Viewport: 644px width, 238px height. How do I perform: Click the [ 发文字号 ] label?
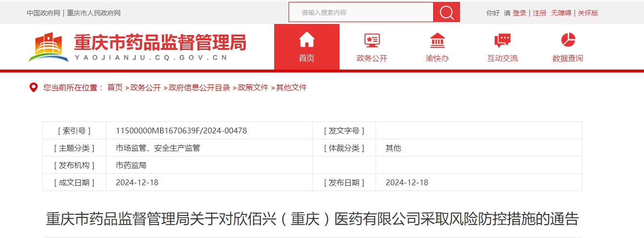[x=344, y=131]
